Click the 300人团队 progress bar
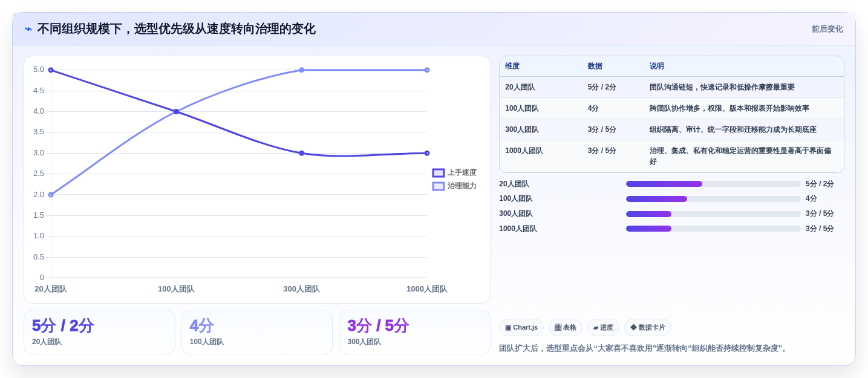This screenshot has width=868, height=378. point(713,214)
